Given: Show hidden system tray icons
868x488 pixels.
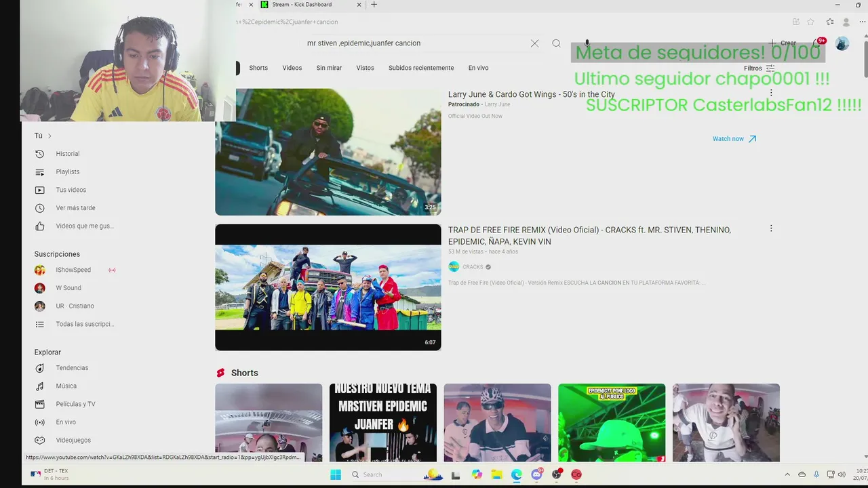Looking at the screenshot, I should [x=787, y=474].
